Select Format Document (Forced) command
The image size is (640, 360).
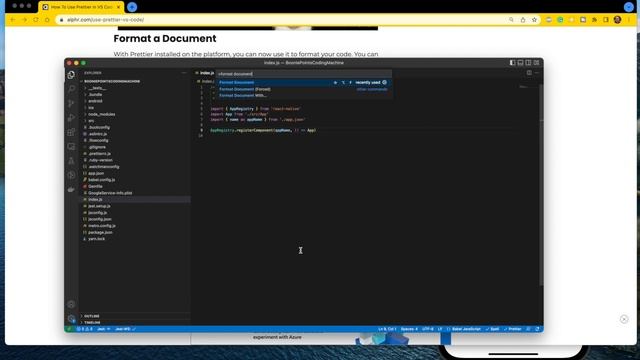(304, 89)
